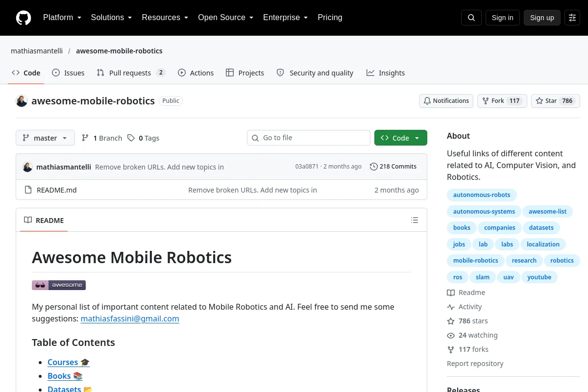Click the localization topic tag
Screen dimensions: 588x392
point(543,245)
